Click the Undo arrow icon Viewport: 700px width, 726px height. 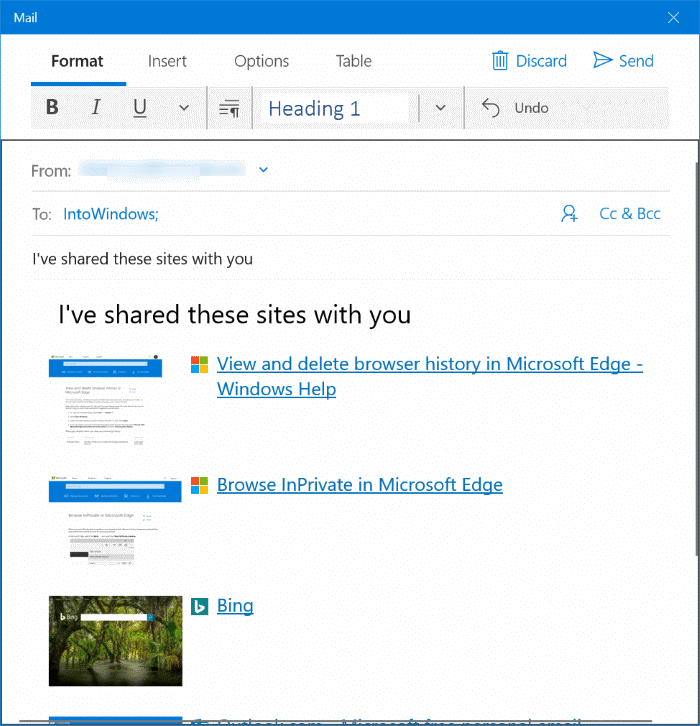pos(490,108)
